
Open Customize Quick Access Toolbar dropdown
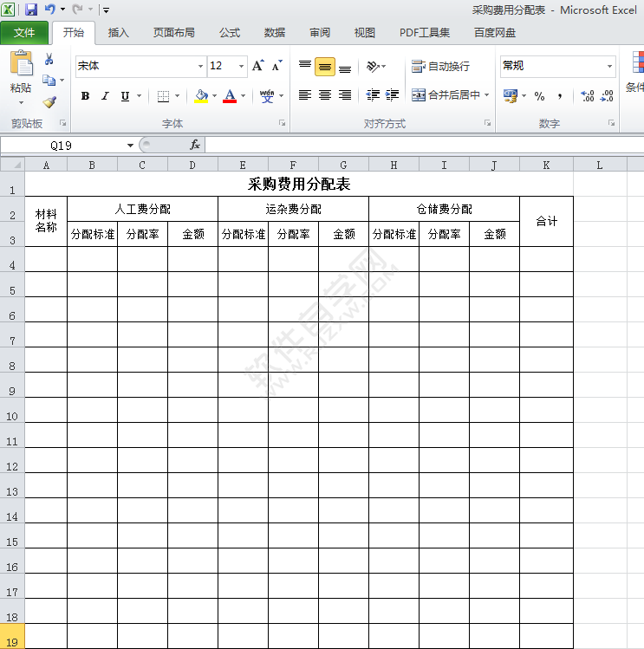click(x=106, y=10)
